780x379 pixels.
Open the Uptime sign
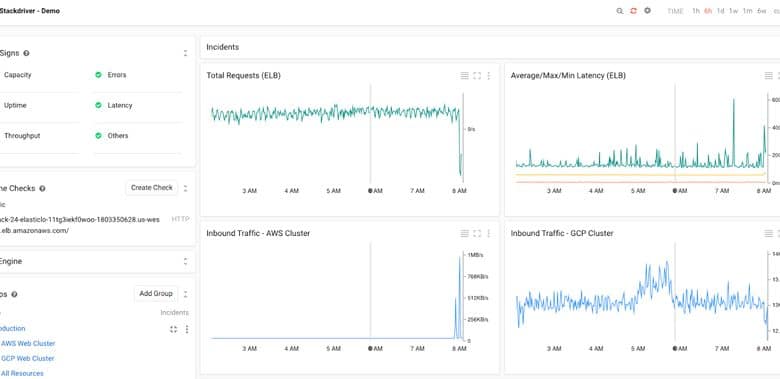[15, 105]
